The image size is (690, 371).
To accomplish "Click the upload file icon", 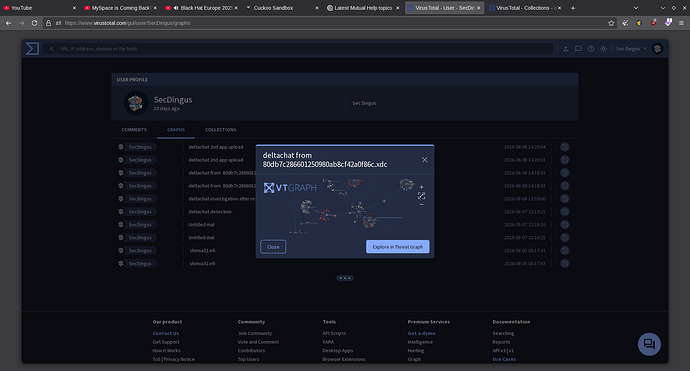I will click(x=565, y=49).
